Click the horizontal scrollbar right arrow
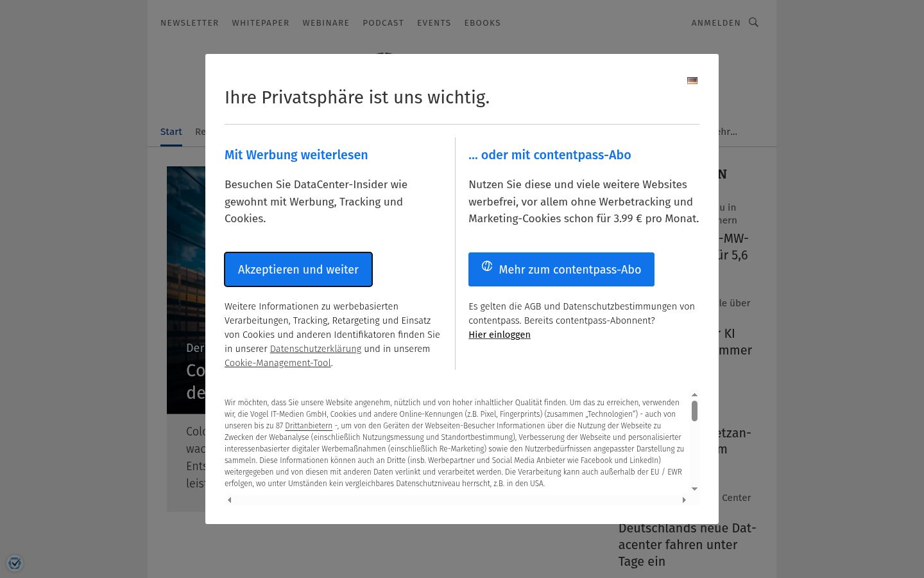924x578 pixels. coord(684,500)
